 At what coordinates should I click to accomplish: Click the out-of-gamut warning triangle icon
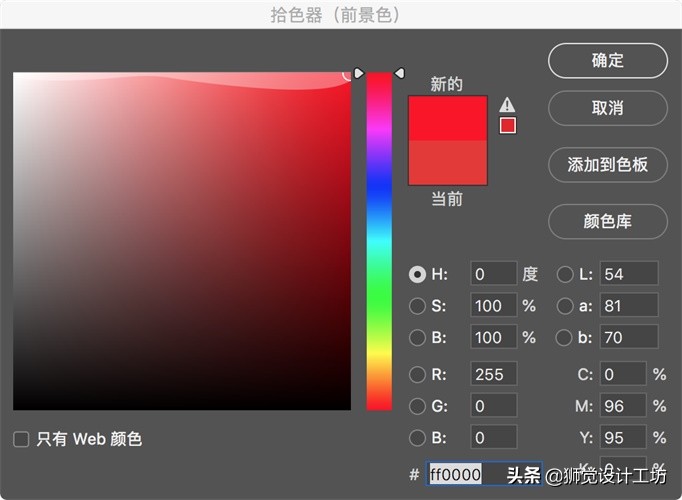point(507,105)
